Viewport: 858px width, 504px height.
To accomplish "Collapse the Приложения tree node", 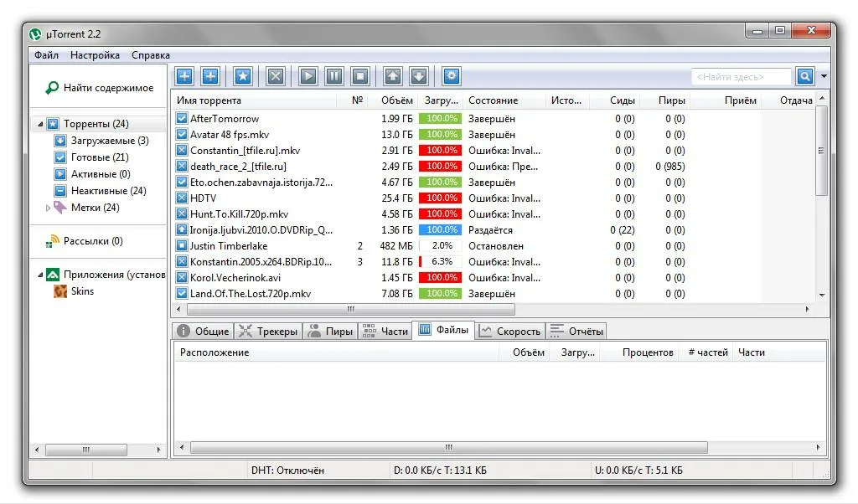I will [x=39, y=275].
